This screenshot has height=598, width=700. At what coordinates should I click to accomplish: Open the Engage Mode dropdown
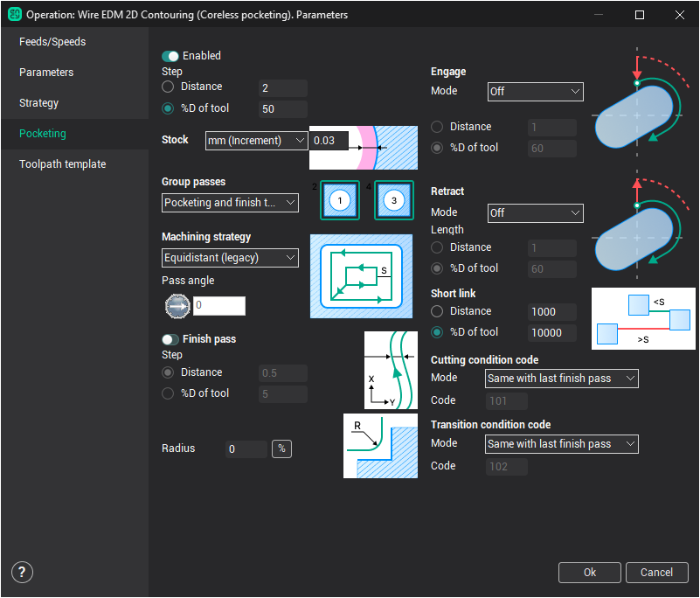pyautogui.click(x=534, y=91)
